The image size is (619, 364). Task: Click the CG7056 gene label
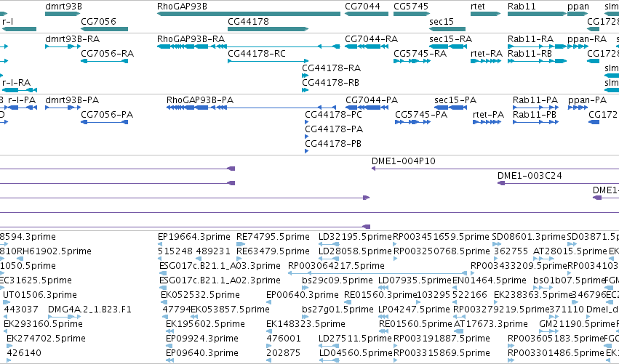98,21
